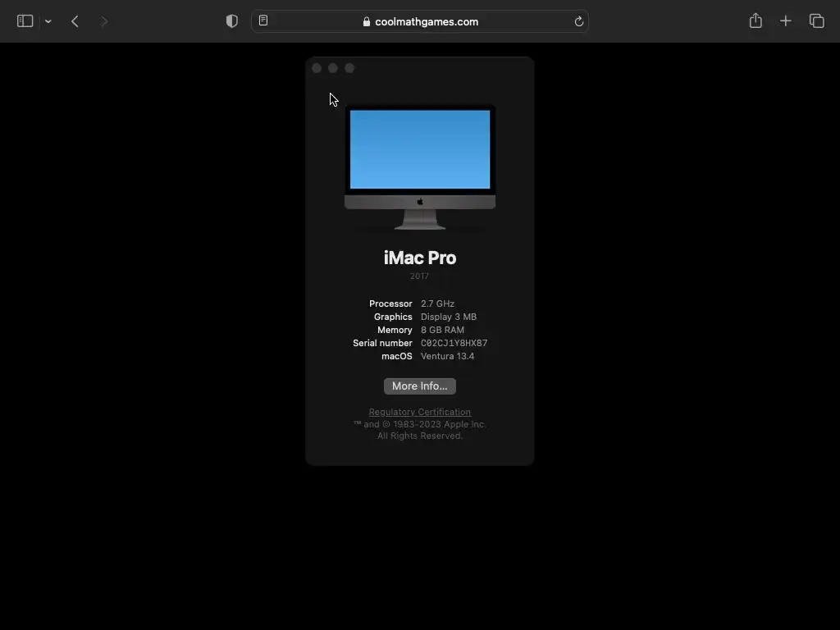The image size is (840, 630).
Task: Click the All Rights Reserved text
Action: [x=420, y=436]
